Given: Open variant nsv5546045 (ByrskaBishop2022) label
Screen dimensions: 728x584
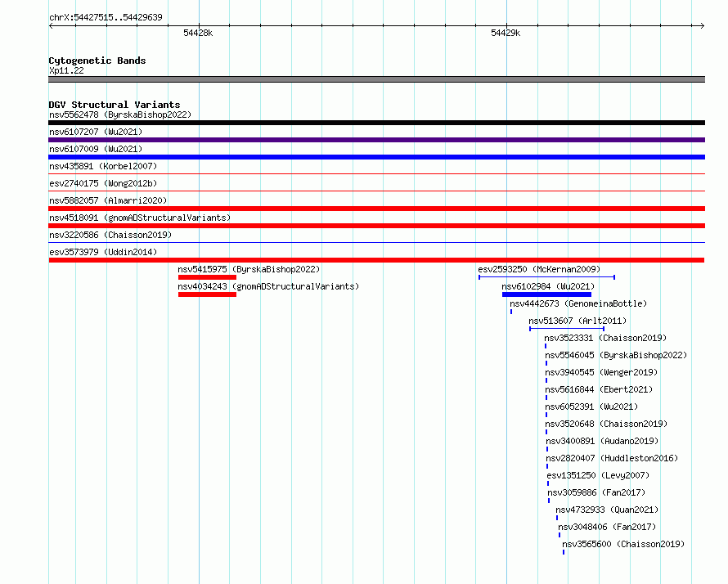Looking at the screenshot, I should pyautogui.click(x=616, y=355).
